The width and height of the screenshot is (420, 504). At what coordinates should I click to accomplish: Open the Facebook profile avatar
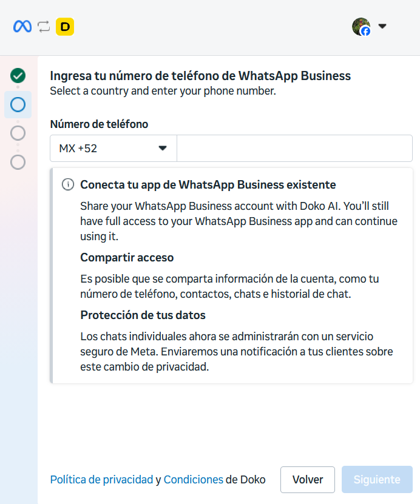[361, 27]
